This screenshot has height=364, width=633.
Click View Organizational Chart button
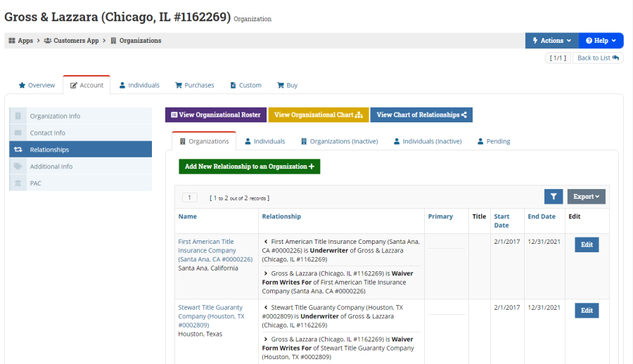(x=319, y=115)
